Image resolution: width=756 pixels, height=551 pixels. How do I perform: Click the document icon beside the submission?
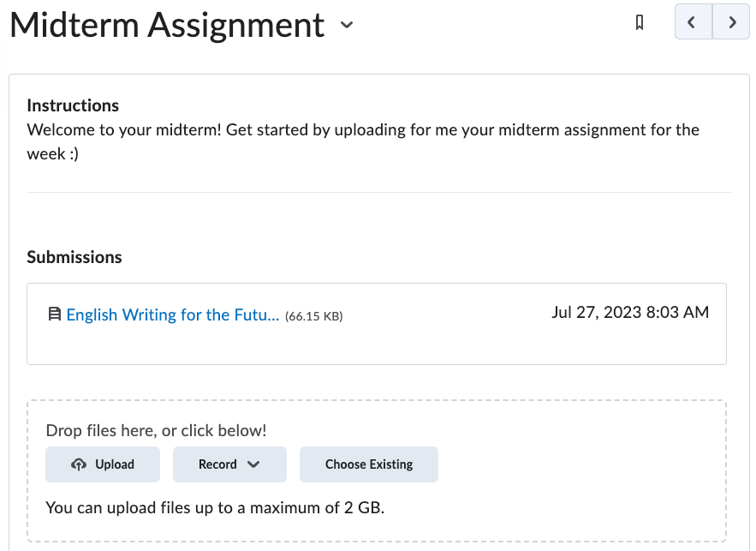point(55,314)
